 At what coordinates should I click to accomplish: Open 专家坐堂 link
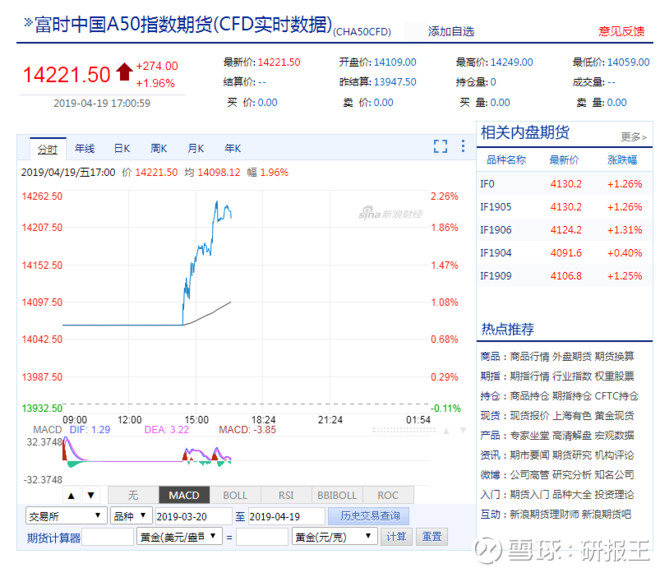(530, 435)
